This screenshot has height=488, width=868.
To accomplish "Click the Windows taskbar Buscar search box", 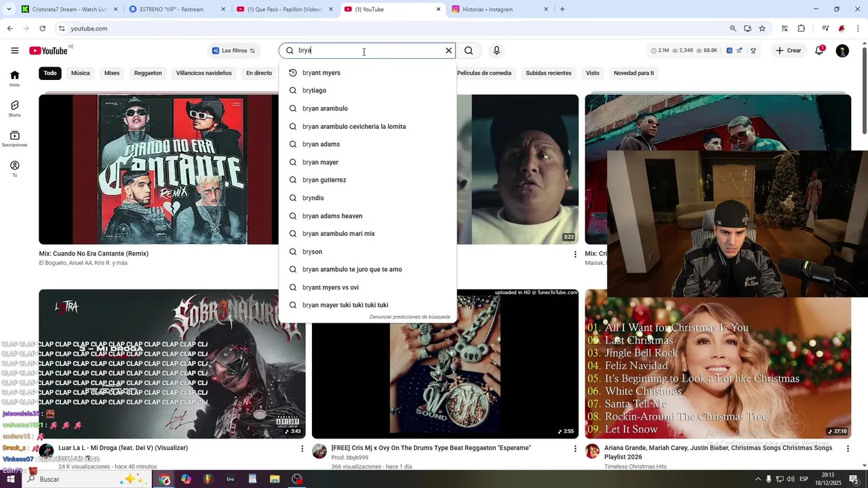I will (x=87, y=479).
